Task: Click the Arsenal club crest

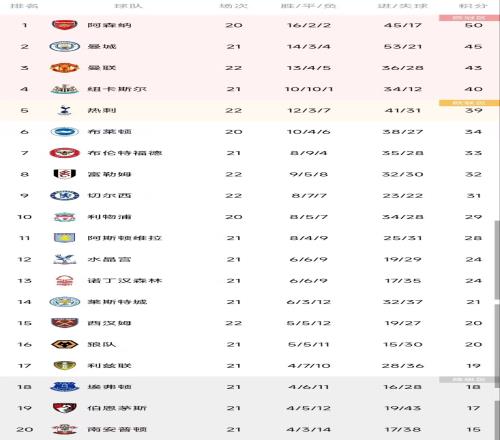Action: (x=65, y=25)
